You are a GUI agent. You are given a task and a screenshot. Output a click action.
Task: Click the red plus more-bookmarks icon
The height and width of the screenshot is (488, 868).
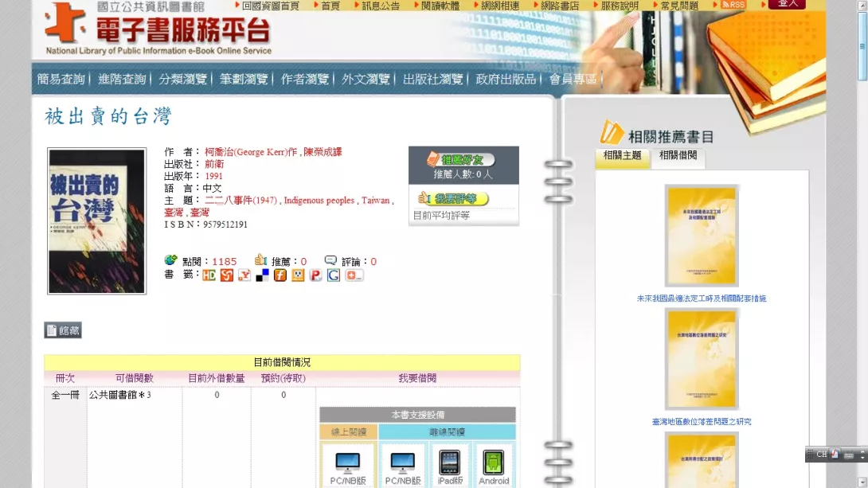[x=354, y=275]
